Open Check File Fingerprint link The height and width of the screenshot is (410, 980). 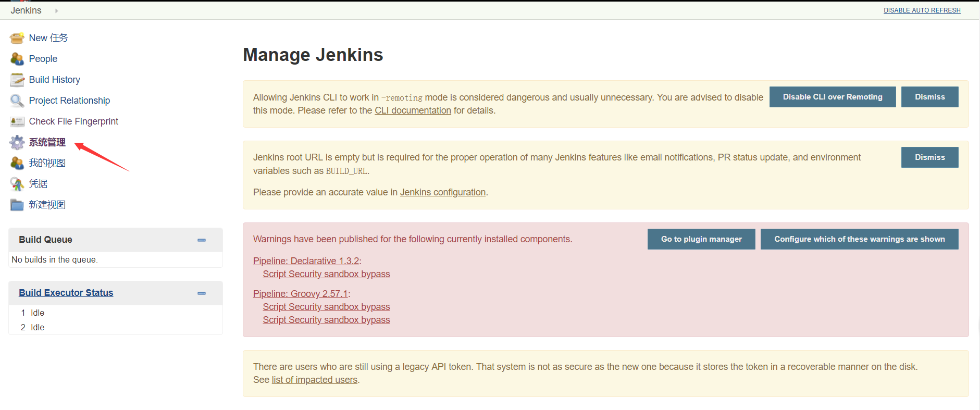tap(73, 121)
